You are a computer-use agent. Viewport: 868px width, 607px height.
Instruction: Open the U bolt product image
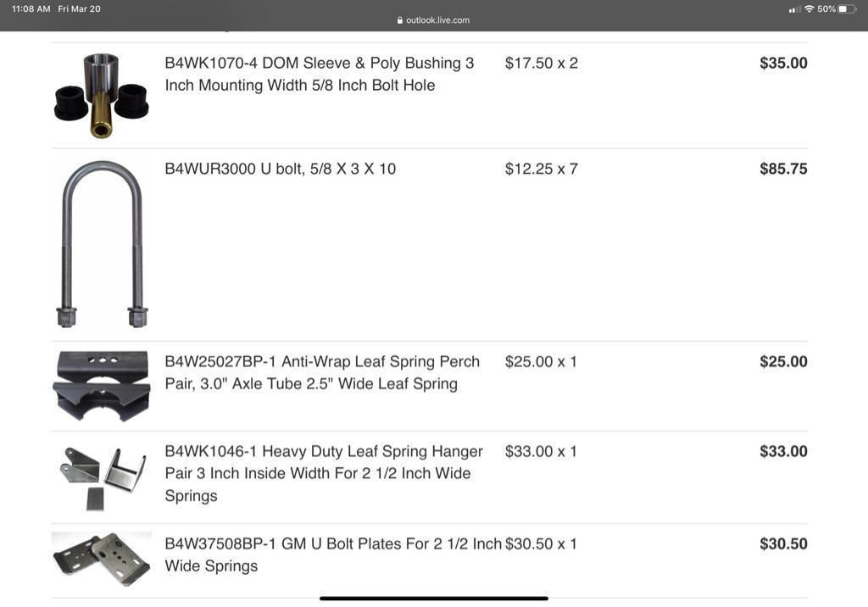(x=102, y=244)
